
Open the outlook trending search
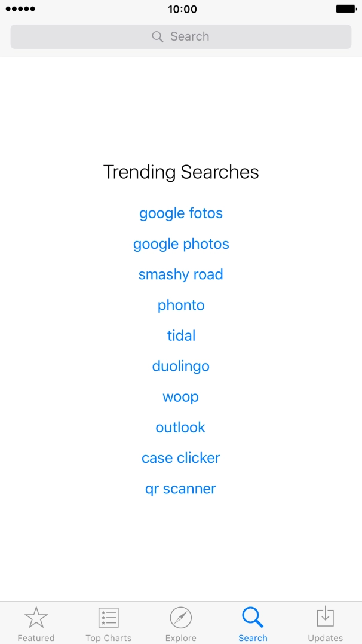180,427
